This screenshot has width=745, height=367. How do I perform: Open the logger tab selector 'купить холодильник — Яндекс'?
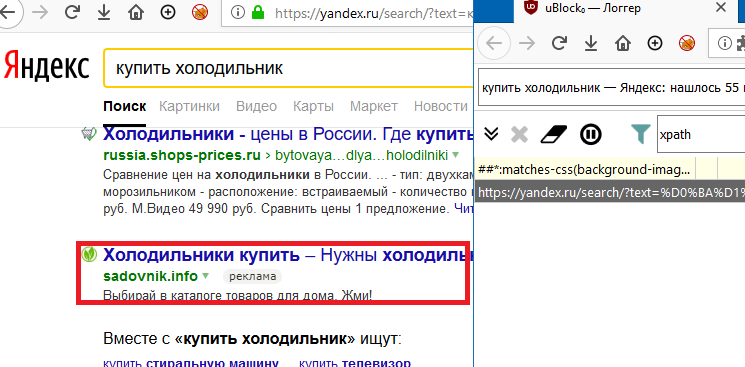pos(611,87)
